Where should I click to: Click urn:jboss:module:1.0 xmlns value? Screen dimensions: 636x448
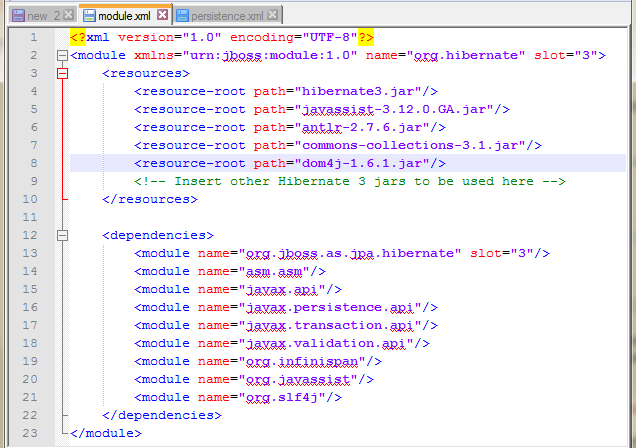(x=270, y=55)
